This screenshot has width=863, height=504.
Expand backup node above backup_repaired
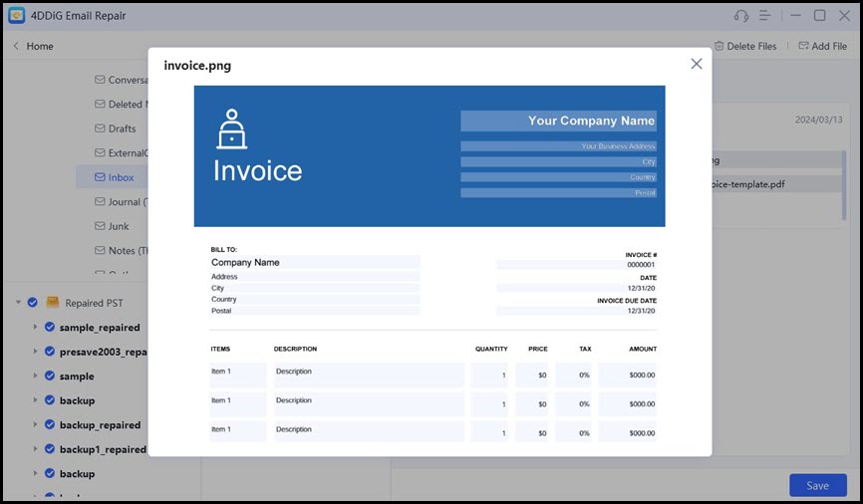click(35, 400)
